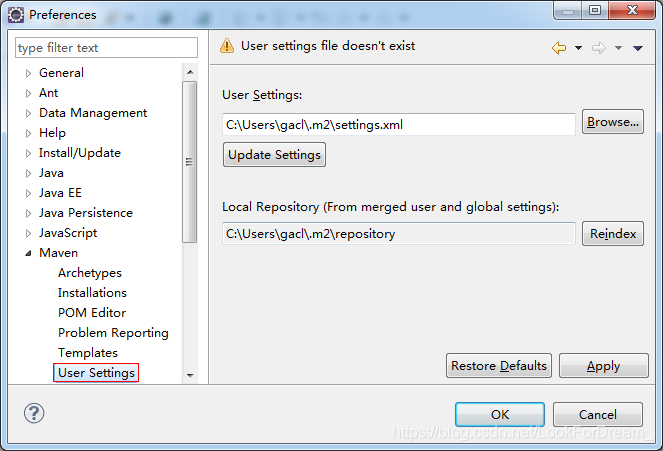Click the help question mark icon
Screen dimensions: 663x451
[x=34, y=413]
